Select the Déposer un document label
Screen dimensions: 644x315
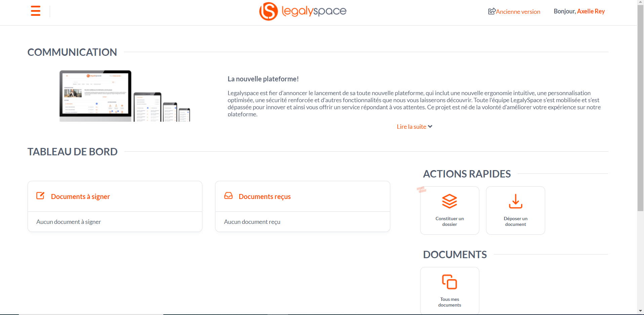(x=515, y=222)
